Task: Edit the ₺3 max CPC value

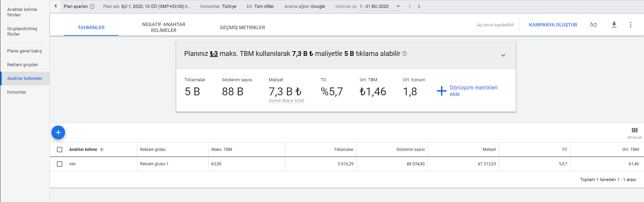Action: (214, 54)
